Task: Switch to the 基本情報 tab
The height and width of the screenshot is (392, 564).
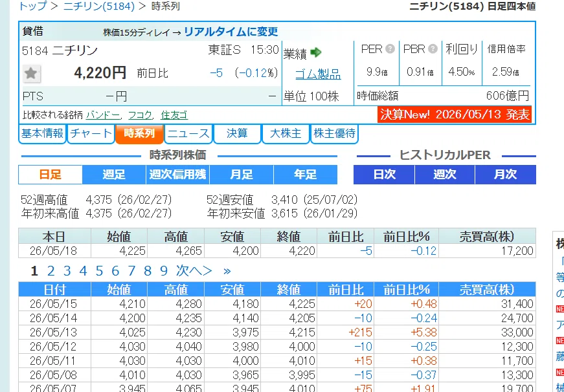Action: pos(43,134)
